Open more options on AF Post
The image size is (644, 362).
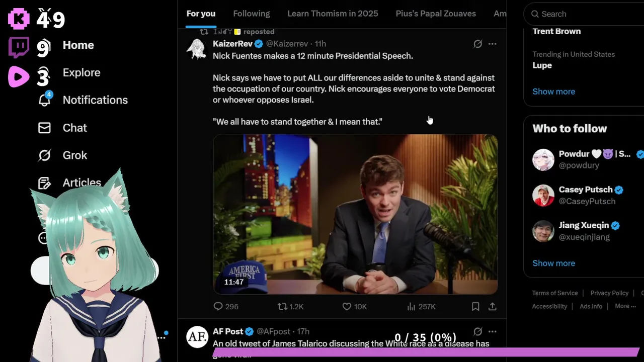(x=493, y=331)
